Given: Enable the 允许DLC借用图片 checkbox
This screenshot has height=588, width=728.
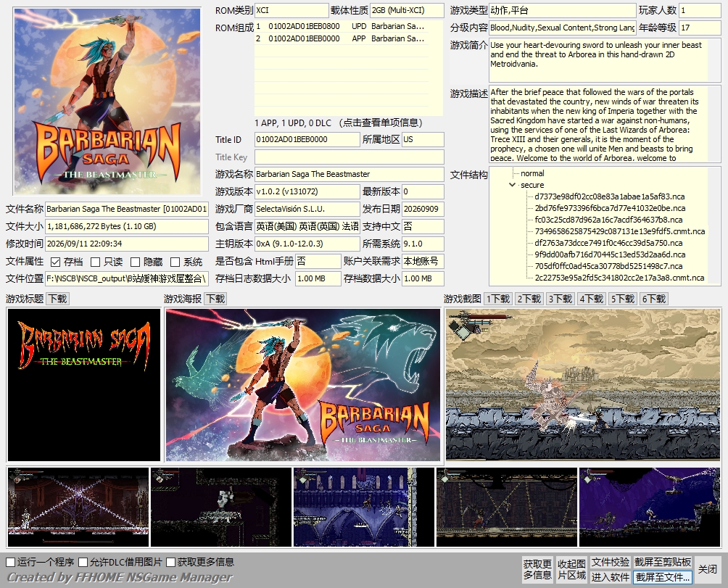Looking at the screenshot, I should (x=83, y=563).
